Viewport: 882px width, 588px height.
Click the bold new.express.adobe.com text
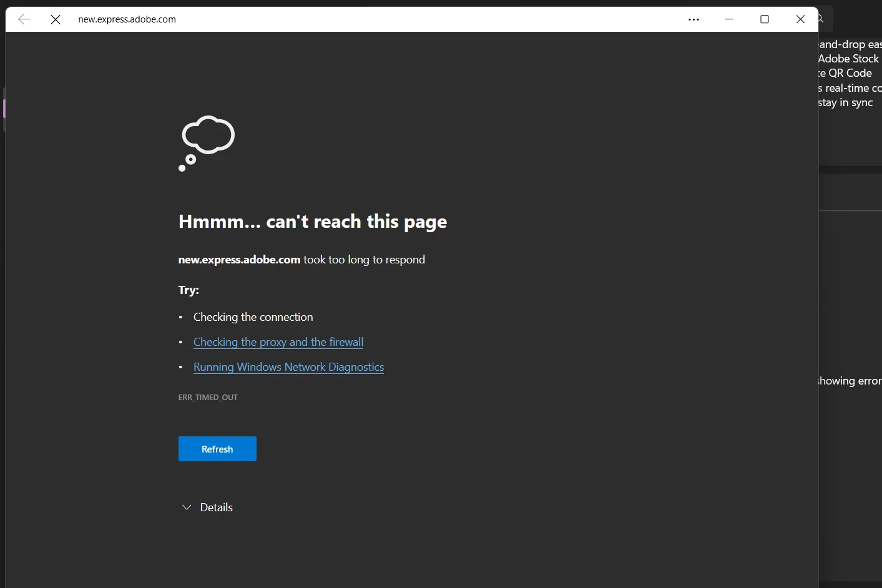[239, 260]
